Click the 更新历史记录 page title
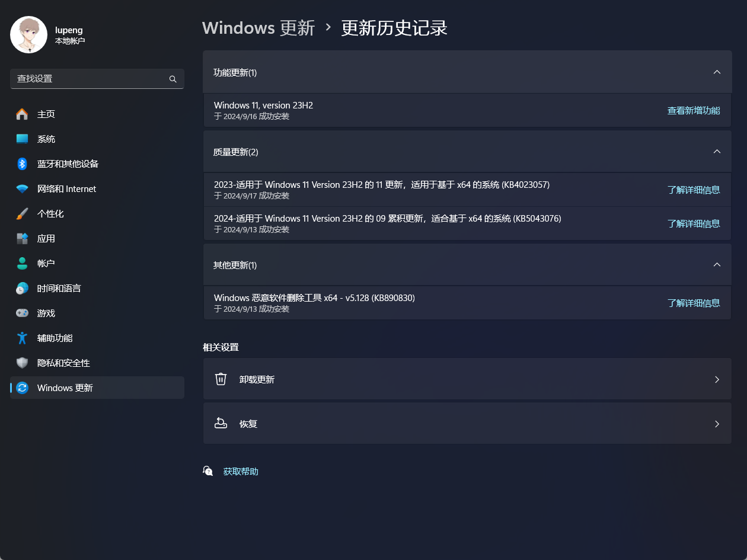The width and height of the screenshot is (747, 560). (x=394, y=28)
